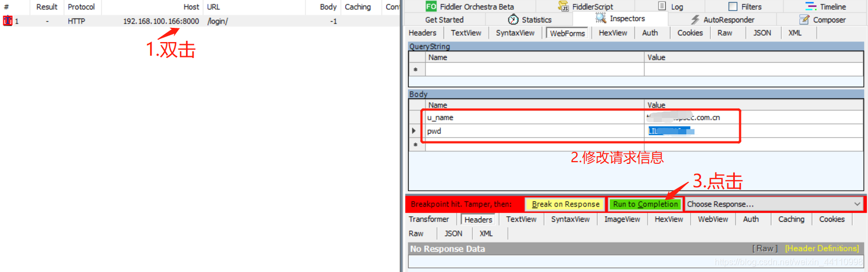Image resolution: width=868 pixels, height=272 pixels.
Task: Click the Break on Response button
Action: coord(565,204)
